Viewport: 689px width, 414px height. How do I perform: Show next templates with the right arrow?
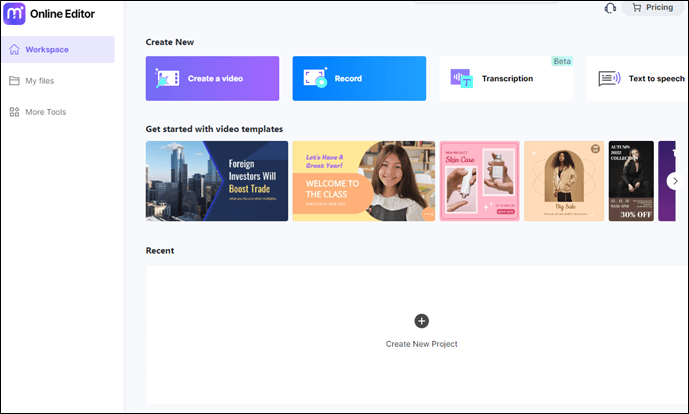pos(675,181)
